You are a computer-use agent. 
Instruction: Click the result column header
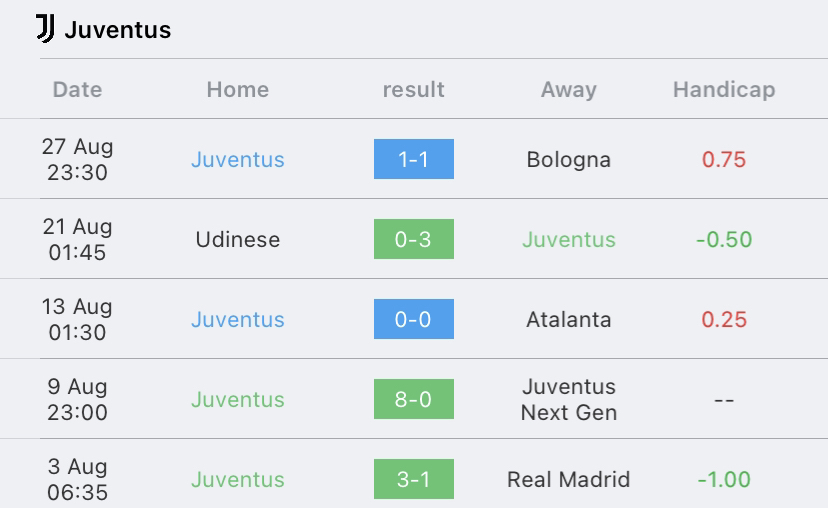(413, 89)
